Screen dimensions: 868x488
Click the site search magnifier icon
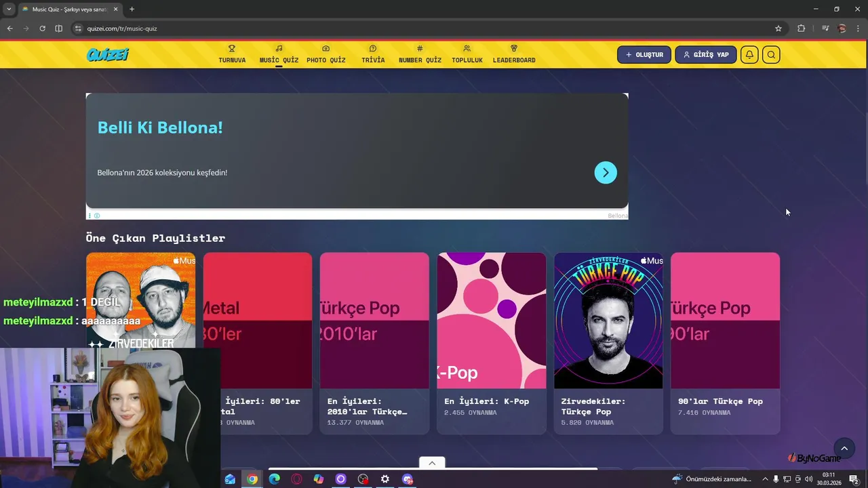point(771,55)
